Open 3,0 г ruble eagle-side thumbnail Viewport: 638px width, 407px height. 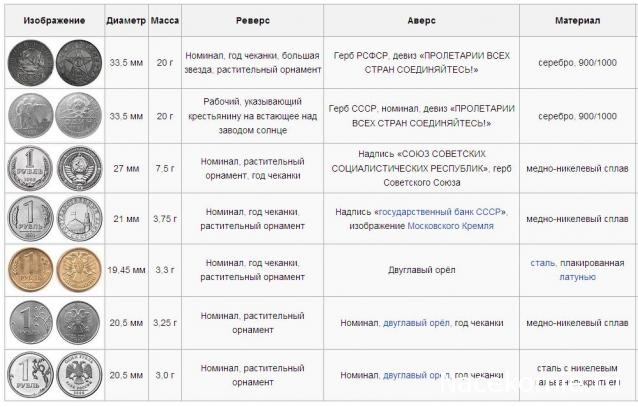tap(79, 375)
